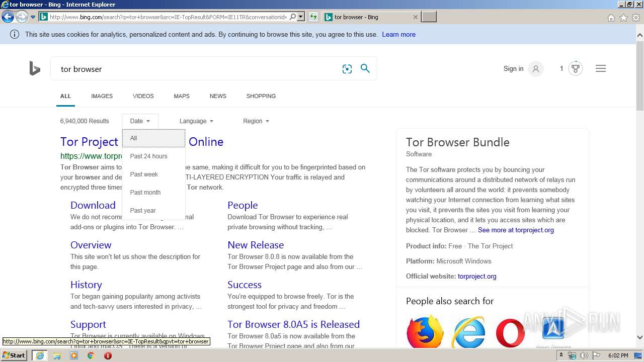Image resolution: width=644 pixels, height=362 pixels.
Task: Open the media player taskbar icon
Action: 74,355
